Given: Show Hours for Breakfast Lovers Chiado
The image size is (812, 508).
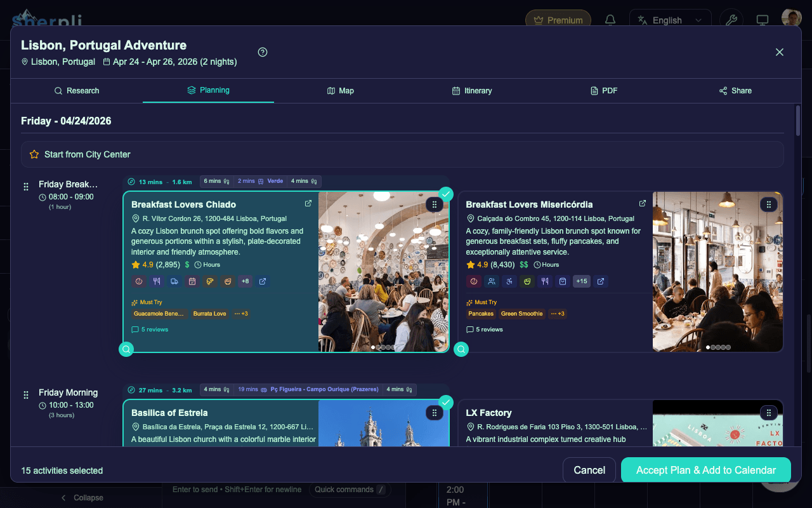Looking at the screenshot, I should coord(207,265).
